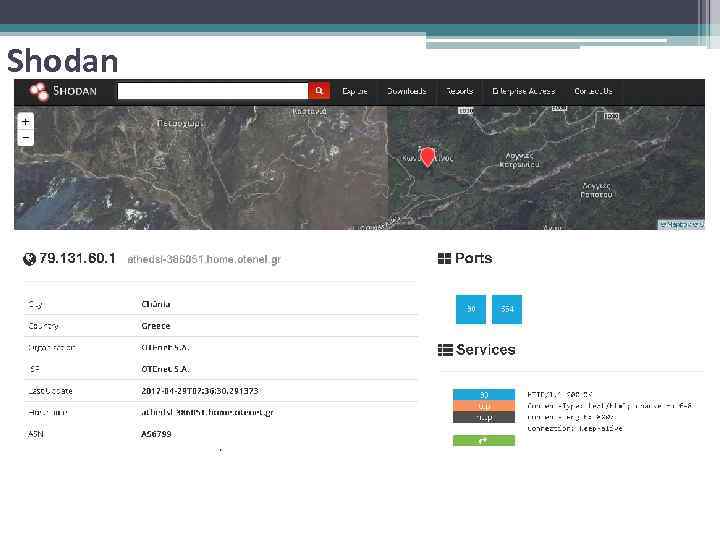The width and height of the screenshot is (720, 540).
Task: Click the Shodan search input field
Action: [x=213, y=91]
